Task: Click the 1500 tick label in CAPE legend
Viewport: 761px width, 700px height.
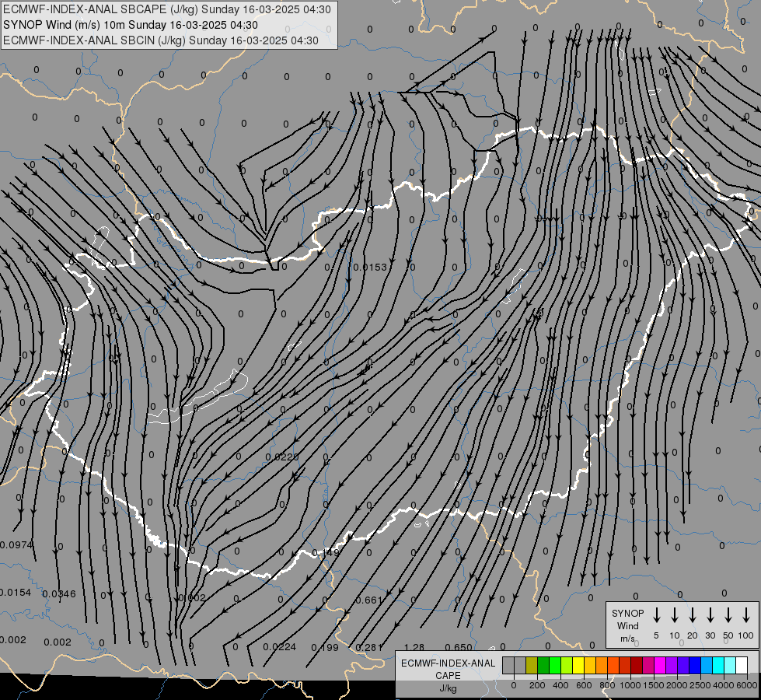Action: (654, 685)
